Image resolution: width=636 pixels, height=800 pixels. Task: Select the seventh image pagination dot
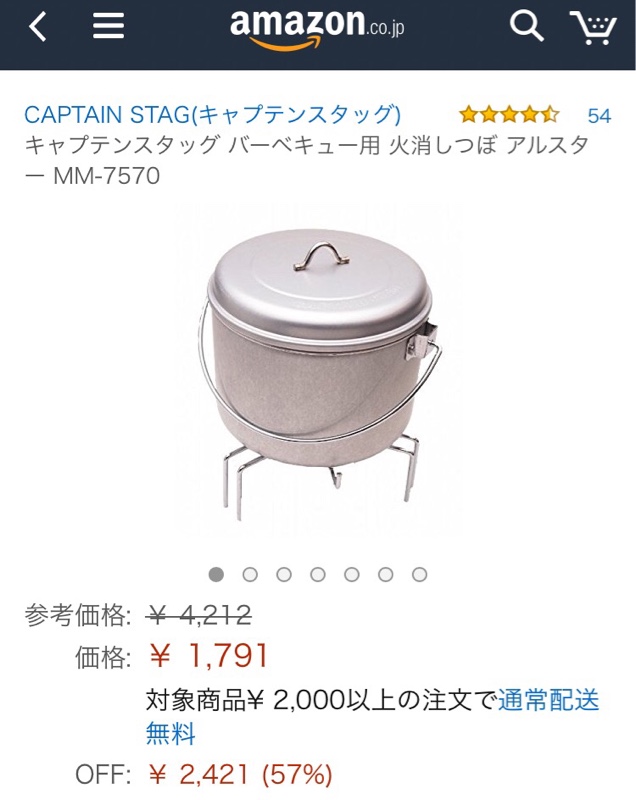click(x=419, y=574)
